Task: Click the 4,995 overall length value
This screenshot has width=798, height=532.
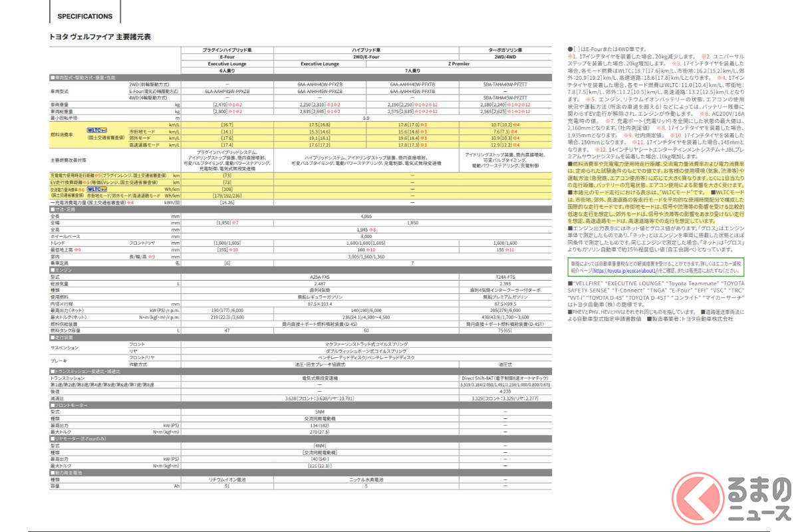Action: pyautogui.click(x=366, y=216)
